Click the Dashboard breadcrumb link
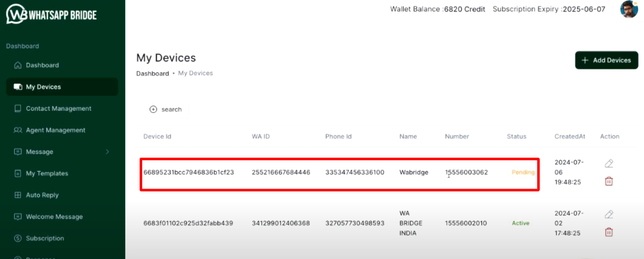This screenshot has width=644, height=259. 152,74
